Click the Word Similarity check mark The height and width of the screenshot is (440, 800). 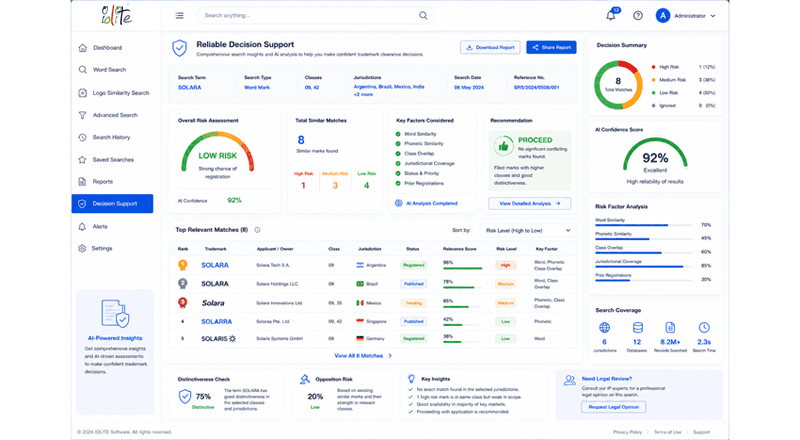(x=398, y=134)
